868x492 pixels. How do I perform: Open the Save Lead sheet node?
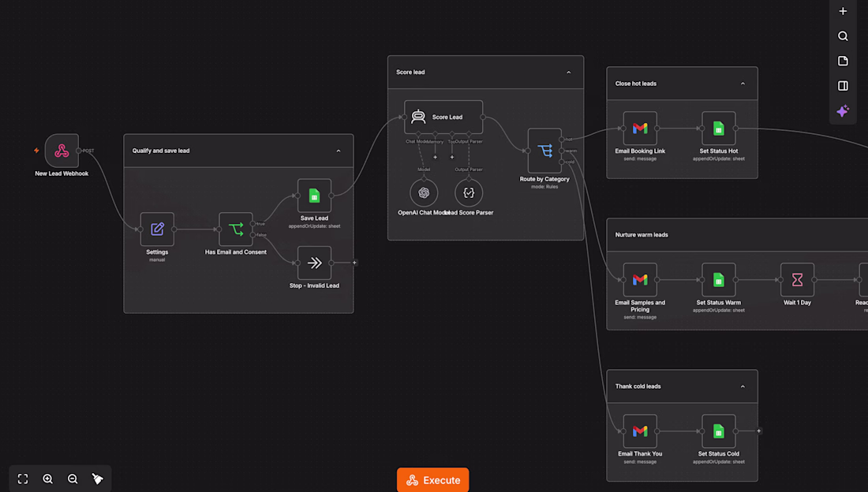[314, 196]
